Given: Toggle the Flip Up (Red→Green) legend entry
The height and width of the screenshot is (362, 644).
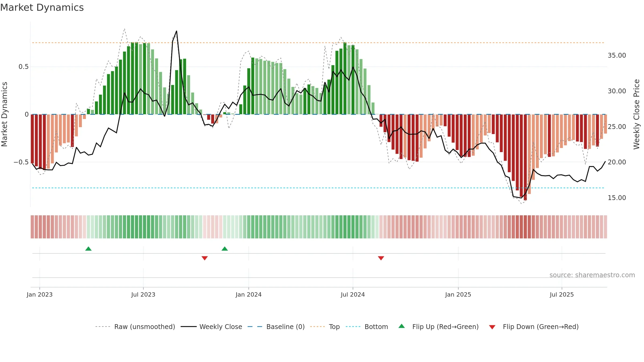Looking at the screenshot, I should (x=438, y=327).
